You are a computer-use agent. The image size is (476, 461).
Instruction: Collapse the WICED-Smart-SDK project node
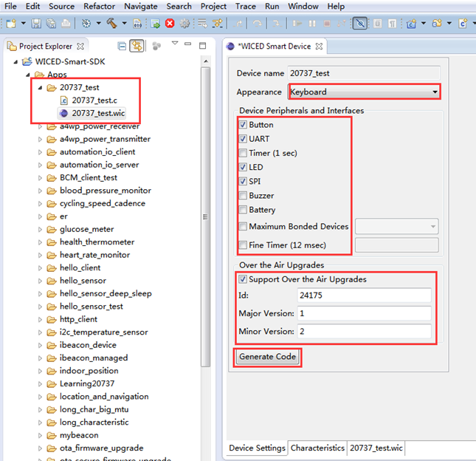coord(15,62)
